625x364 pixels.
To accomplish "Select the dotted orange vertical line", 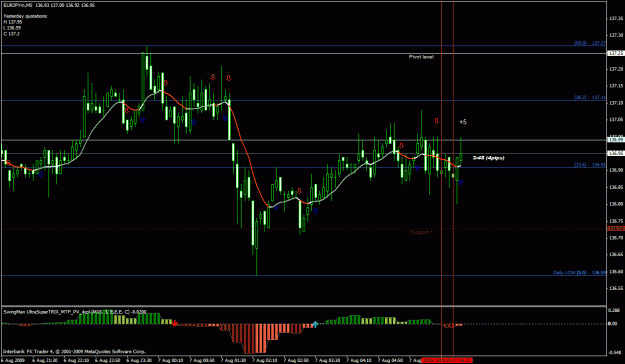I will tap(454, 179).
